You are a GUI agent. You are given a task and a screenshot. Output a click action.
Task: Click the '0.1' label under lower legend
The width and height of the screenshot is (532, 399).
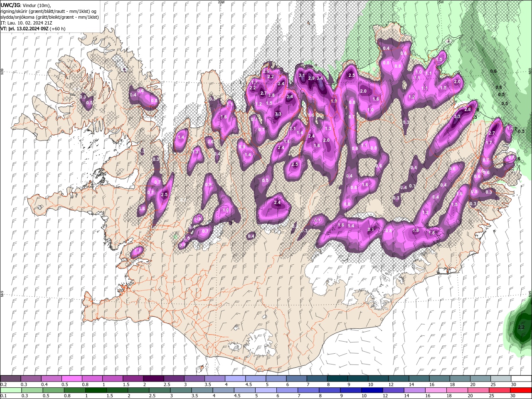tap(3, 396)
